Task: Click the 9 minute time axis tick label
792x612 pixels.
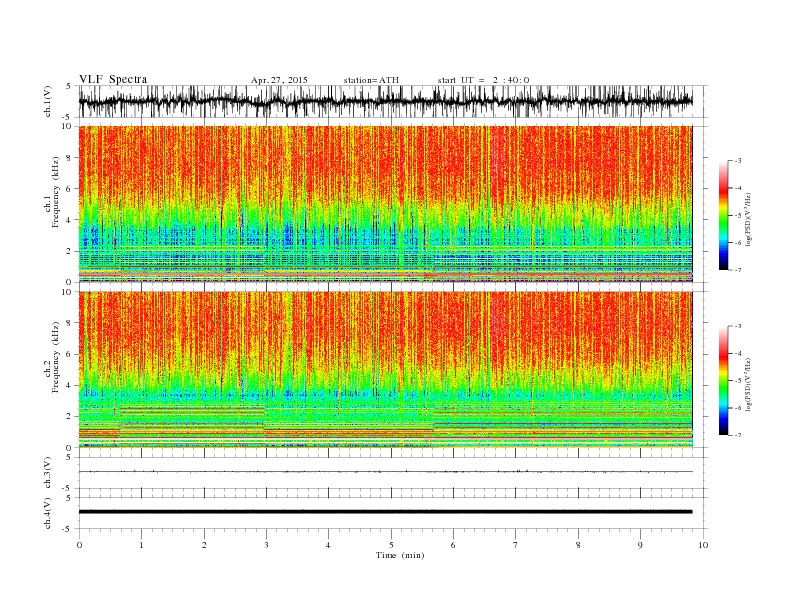Action: click(x=640, y=545)
